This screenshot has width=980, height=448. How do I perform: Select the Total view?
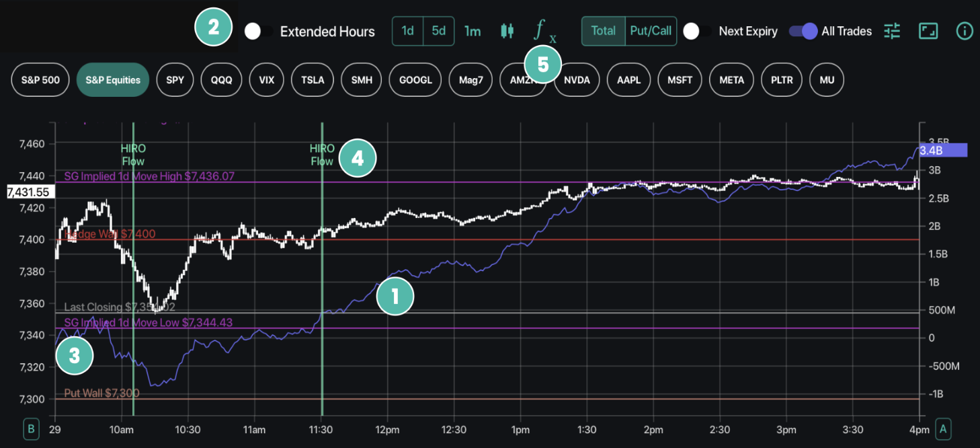[603, 31]
